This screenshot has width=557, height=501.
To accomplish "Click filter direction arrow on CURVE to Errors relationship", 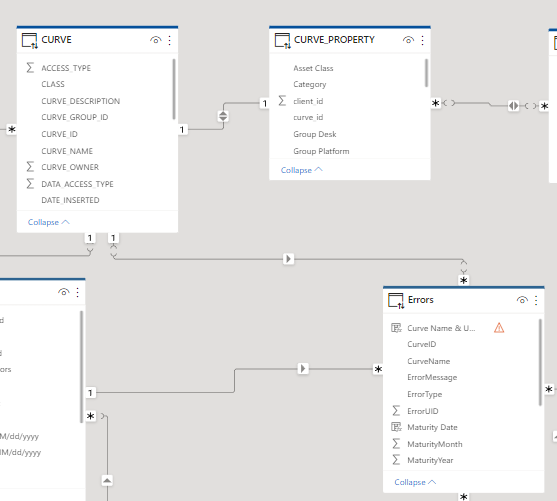I will click(288, 259).
